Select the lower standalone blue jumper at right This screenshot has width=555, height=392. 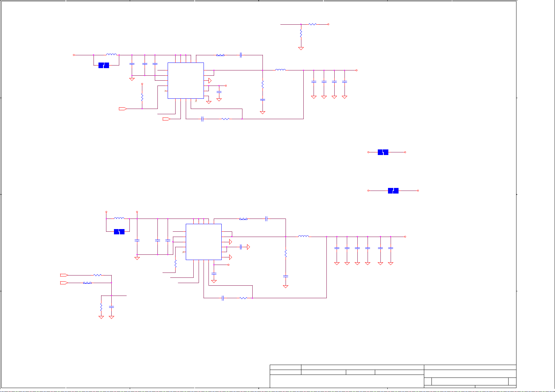pos(393,191)
